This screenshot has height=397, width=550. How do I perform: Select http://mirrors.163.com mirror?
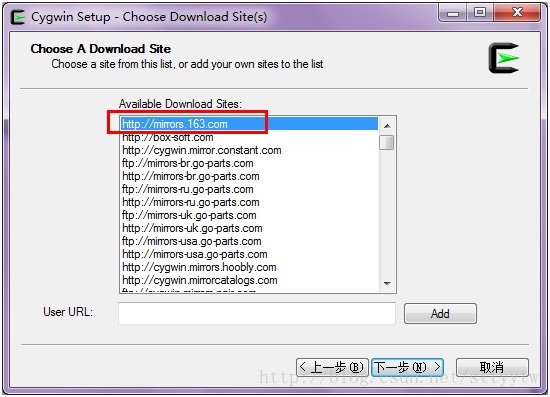(249, 124)
